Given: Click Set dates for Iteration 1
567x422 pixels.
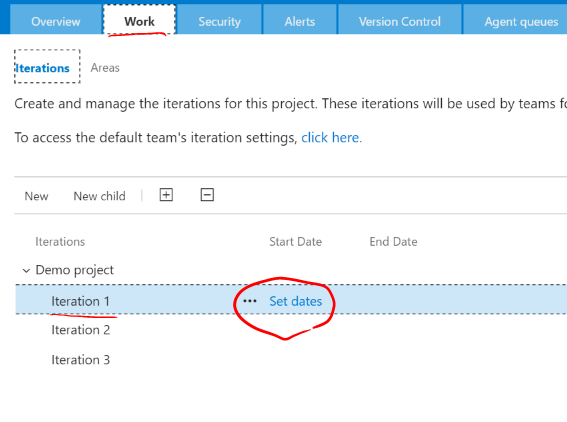Looking at the screenshot, I should [x=295, y=301].
